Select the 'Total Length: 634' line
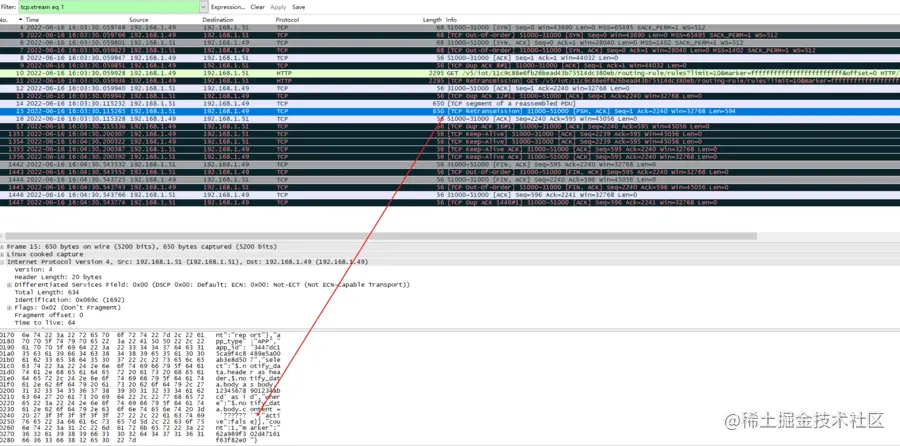Viewport: 900px width, 446px height. click(48, 292)
